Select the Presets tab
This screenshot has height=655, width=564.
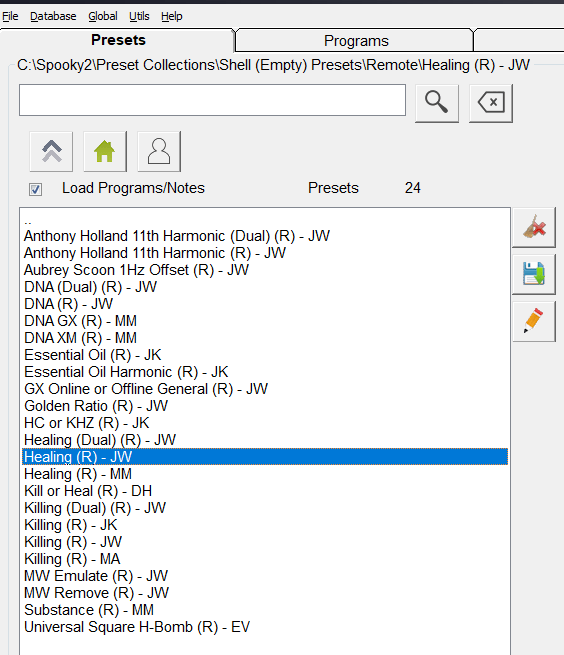[x=118, y=40]
